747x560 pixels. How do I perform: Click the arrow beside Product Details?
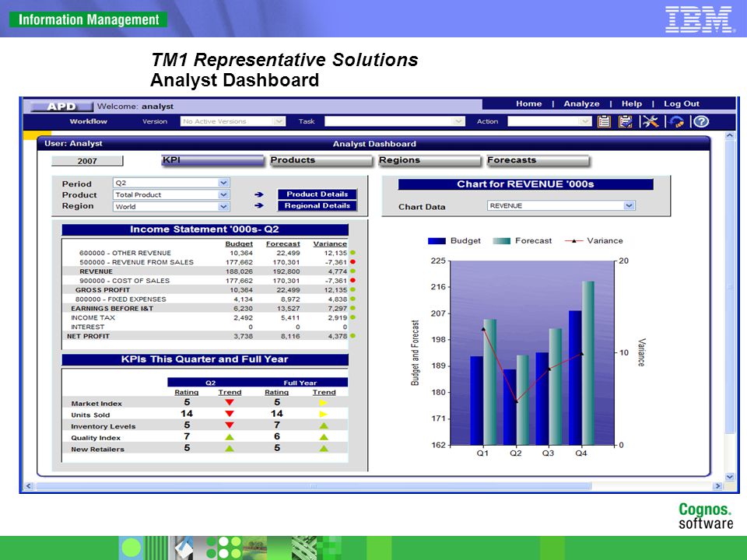click(x=258, y=194)
